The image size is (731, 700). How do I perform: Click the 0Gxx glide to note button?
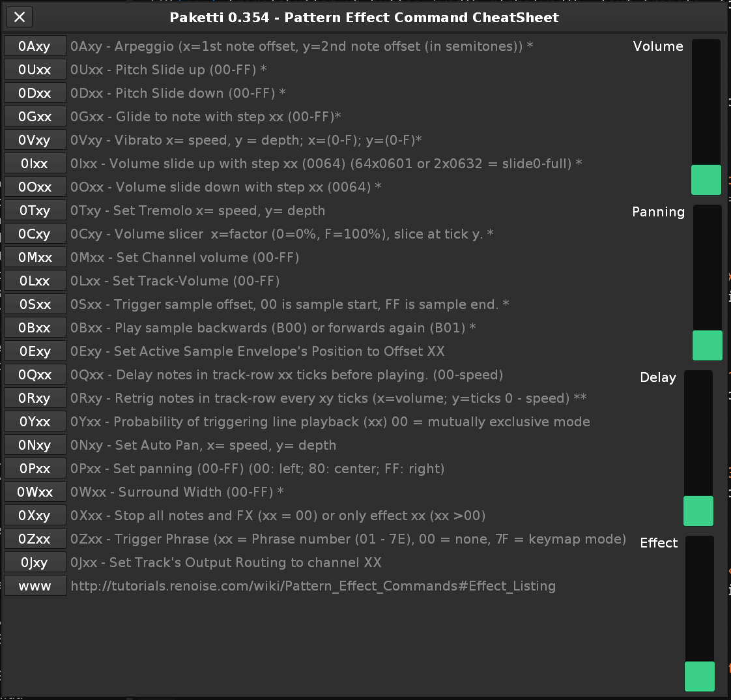[x=35, y=117]
